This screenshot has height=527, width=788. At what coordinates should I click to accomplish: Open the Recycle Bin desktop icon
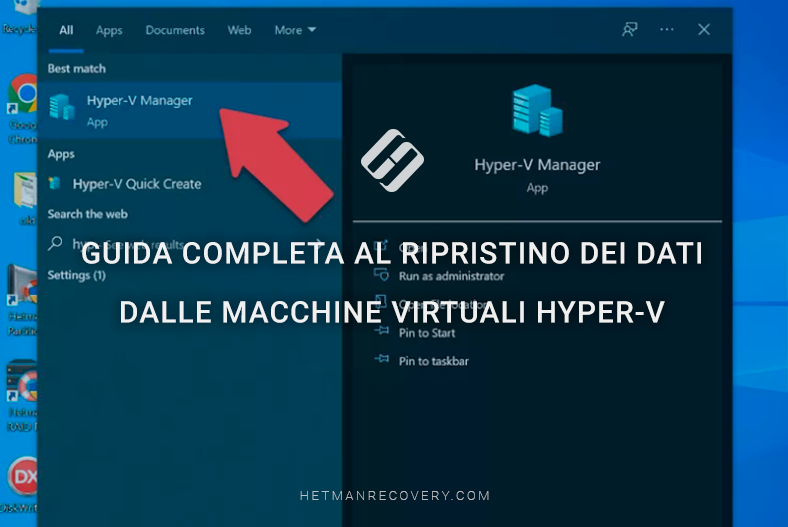point(19,18)
